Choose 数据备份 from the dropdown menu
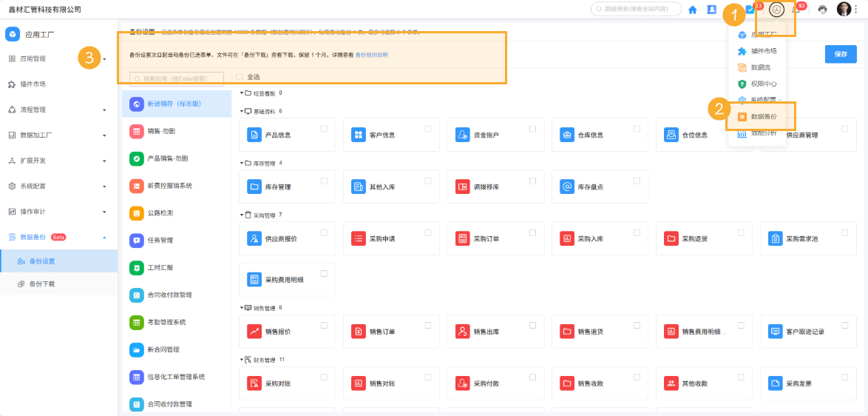 pos(763,116)
